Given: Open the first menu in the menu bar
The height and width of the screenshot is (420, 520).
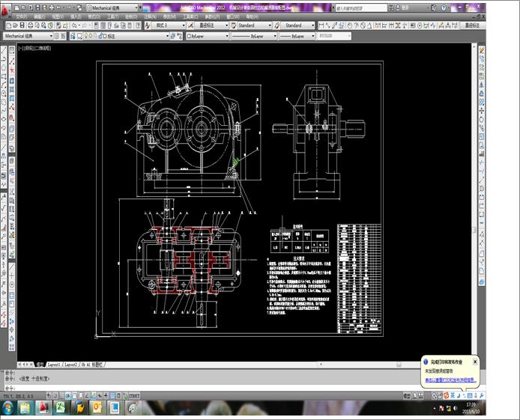Looking at the screenshot, I should pos(20,16).
